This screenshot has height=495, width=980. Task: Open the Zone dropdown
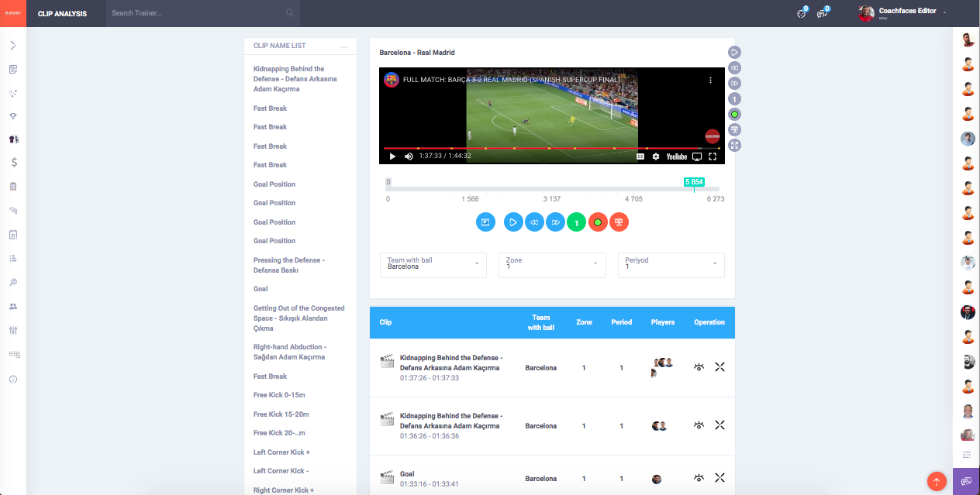pos(551,264)
